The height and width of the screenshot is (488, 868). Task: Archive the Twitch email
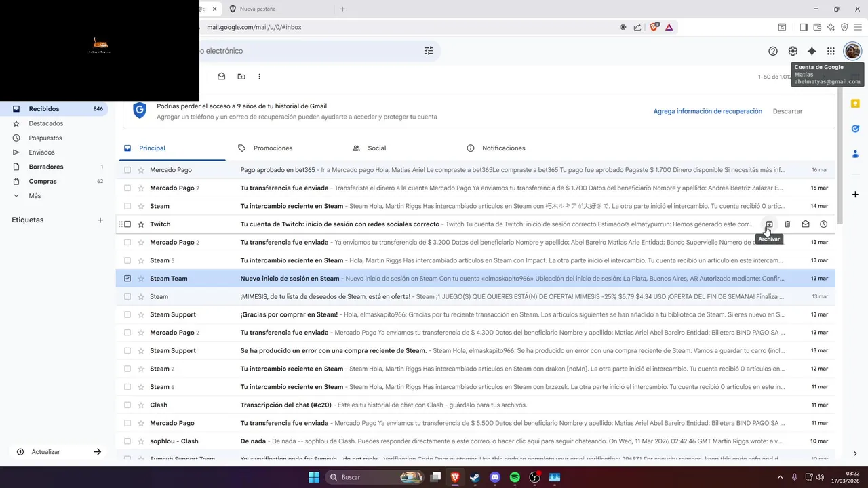tap(769, 224)
